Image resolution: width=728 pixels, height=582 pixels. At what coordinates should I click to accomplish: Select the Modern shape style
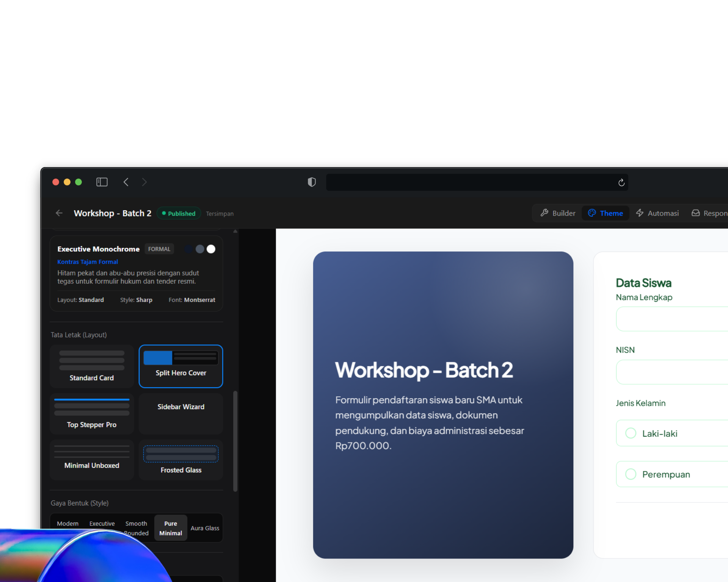(67, 524)
